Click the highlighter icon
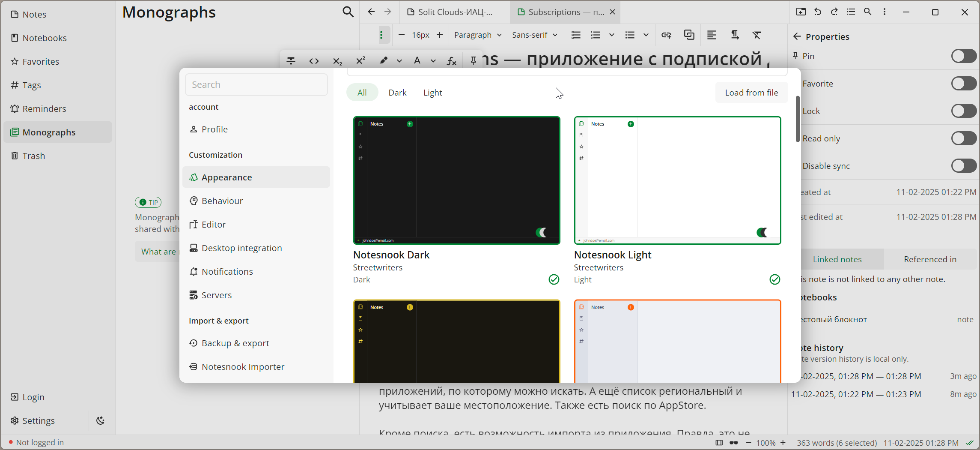Screen dimensions: 980x450 click(x=384, y=60)
